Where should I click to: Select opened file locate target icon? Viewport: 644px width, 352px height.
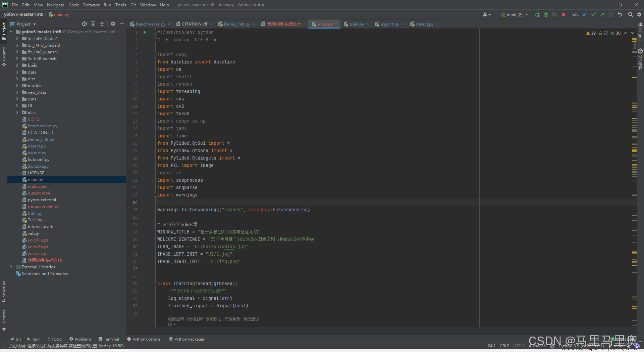pyautogui.click(x=85, y=24)
